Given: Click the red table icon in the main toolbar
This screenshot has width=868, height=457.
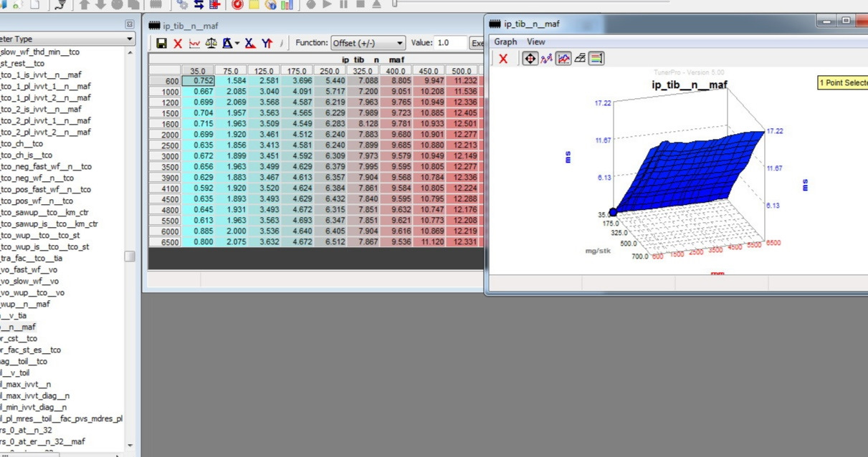Looking at the screenshot, I should tap(214, 4).
